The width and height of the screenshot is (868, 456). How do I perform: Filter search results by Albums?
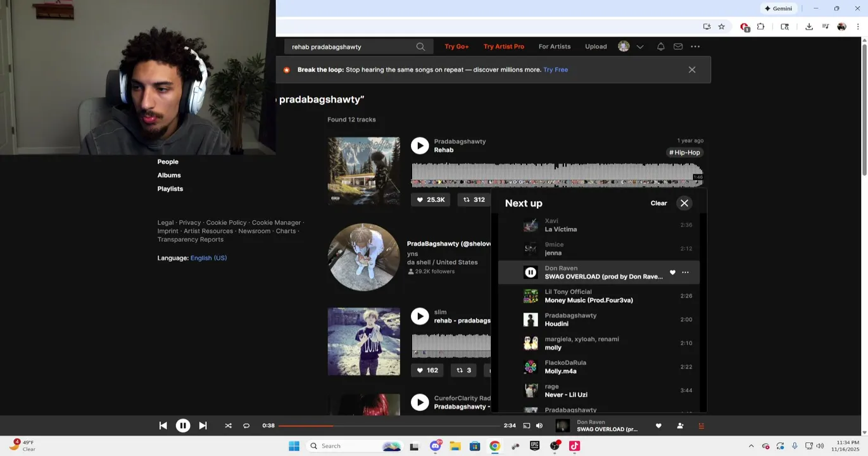point(169,175)
